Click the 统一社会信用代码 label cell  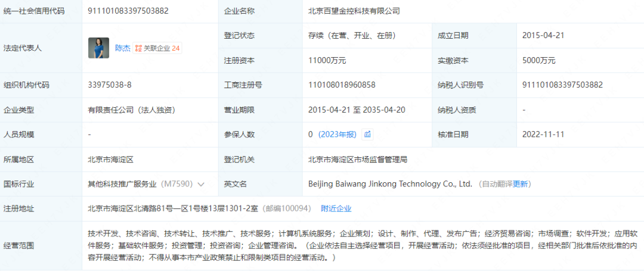[x=41, y=11]
